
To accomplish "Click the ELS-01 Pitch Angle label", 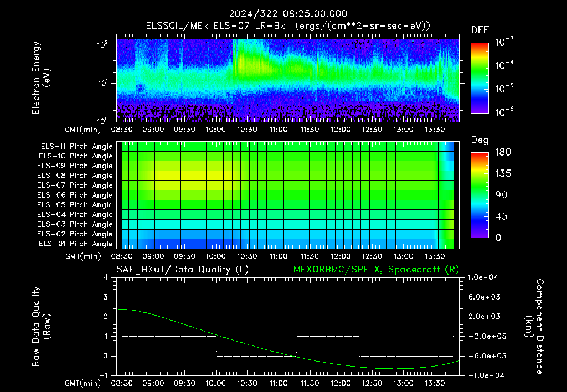I will coord(76,244).
